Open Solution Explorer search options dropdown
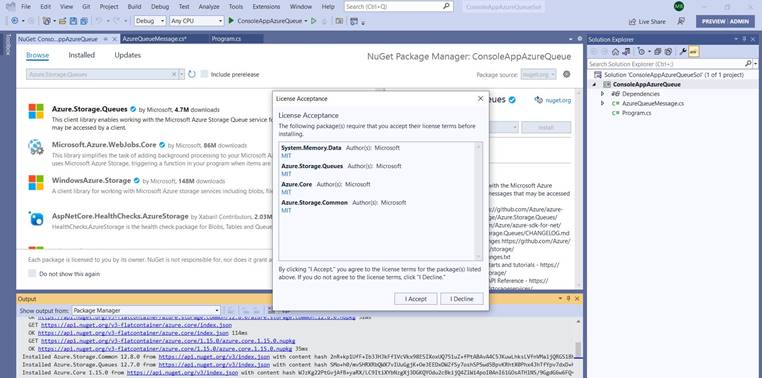 point(756,64)
